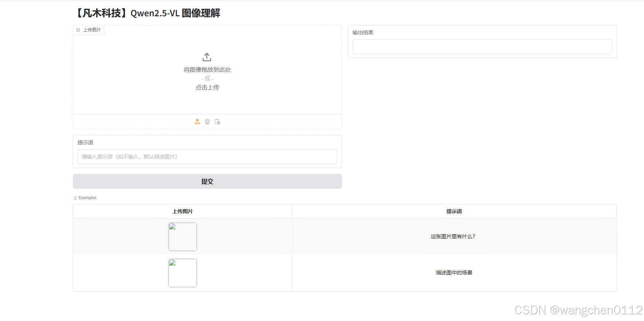Click the 输出结果 label

(x=363, y=33)
